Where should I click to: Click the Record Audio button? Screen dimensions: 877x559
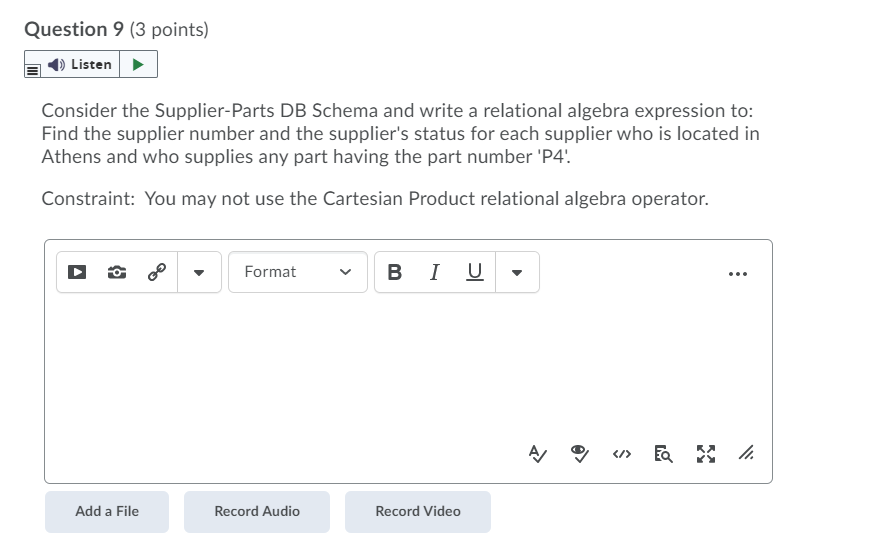[x=257, y=511]
